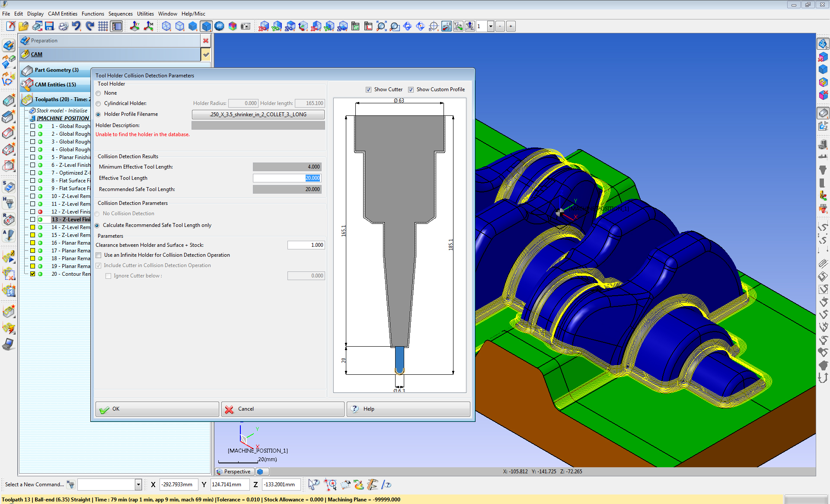The height and width of the screenshot is (504, 830).
Task: Enable Use an Infinite Holder option
Action: tap(99, 255)
